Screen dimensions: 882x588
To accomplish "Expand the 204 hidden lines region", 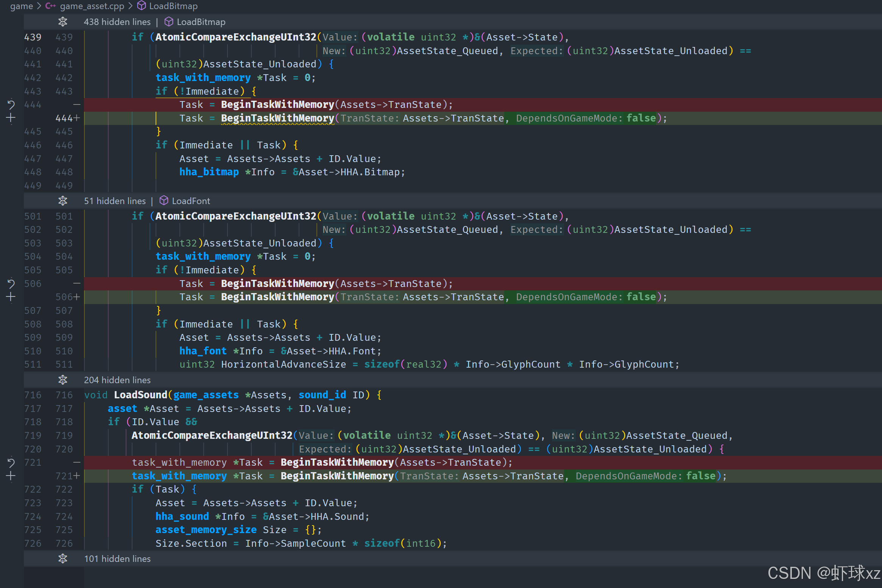I will tap(63, 380).
